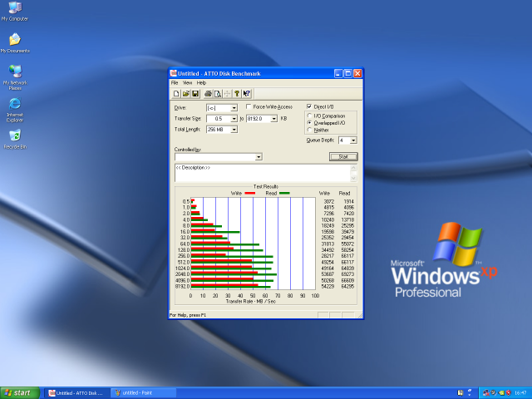Viewport: 532px width, 399px height.
Task: Expand Transfer Size maximum 8192.0 dropdown
Action: tap(273, 119)
